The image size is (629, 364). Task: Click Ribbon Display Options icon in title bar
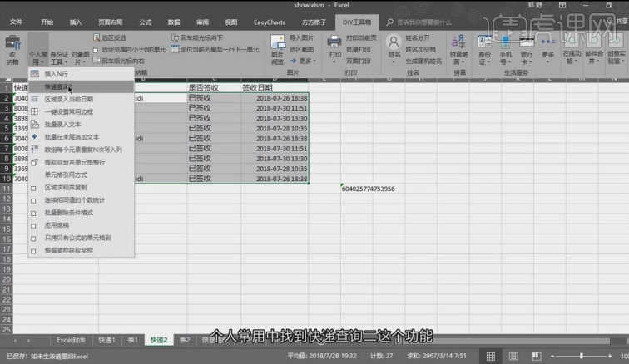point(562,5)
